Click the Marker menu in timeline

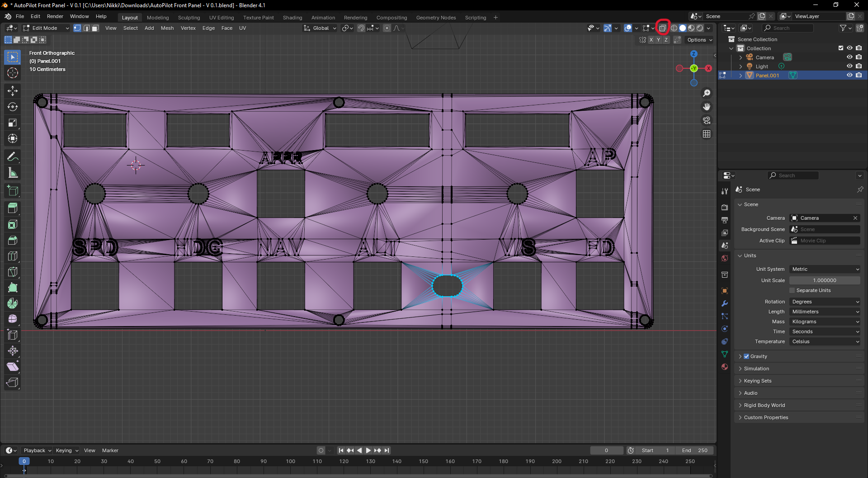[x=110, y=450]
